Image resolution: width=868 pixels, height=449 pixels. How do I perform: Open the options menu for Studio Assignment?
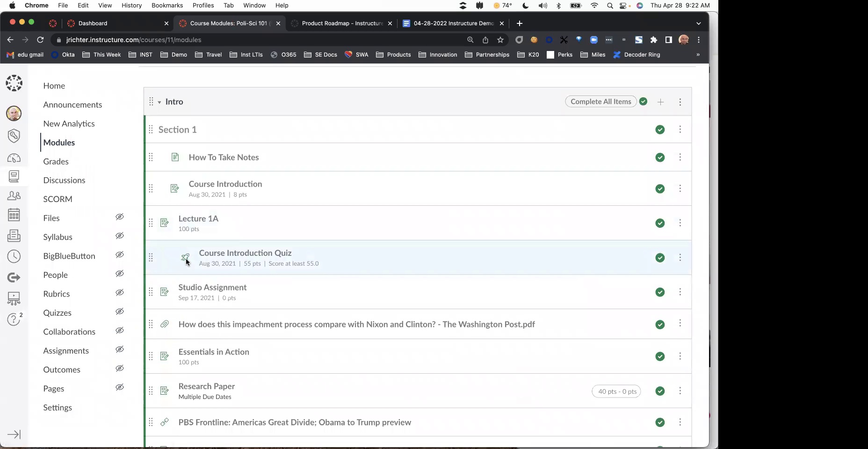coord(680,292)
